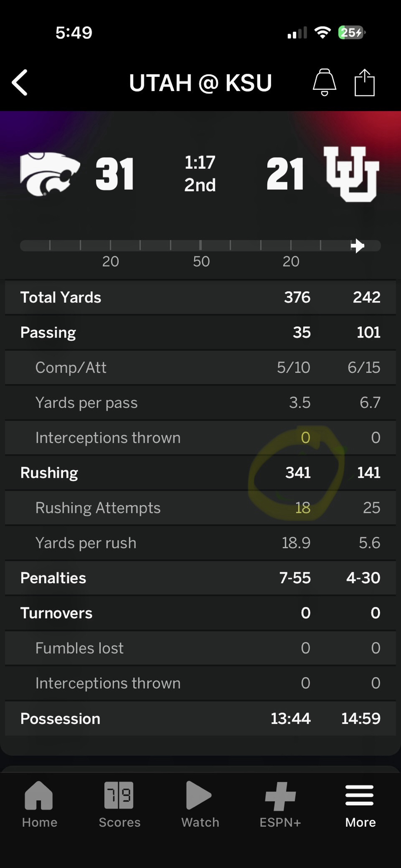Tap the 1:17 2nd game clock
The image size is (401, 868).
[200, 174]
